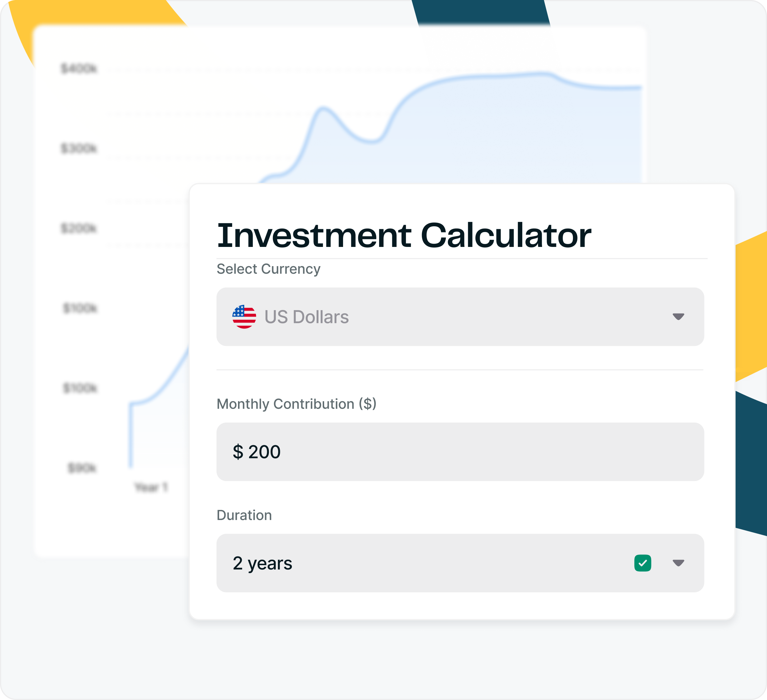
Task: Click the US flag icon
Action: 244,317
